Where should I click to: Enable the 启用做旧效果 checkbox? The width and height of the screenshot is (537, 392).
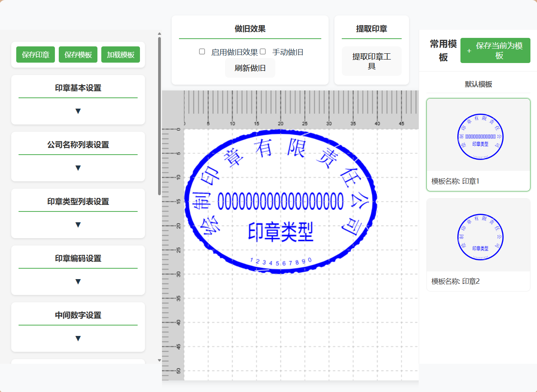202,51
